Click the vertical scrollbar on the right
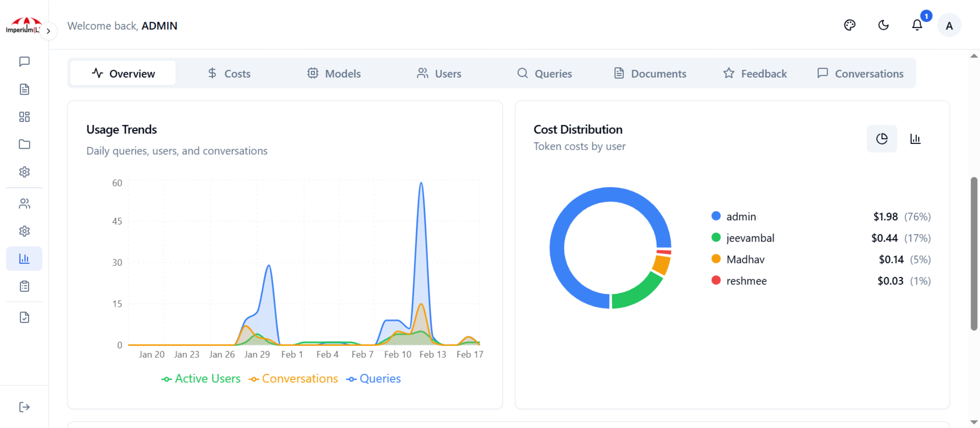Screen dimensions: 980x428 point(975,254)
